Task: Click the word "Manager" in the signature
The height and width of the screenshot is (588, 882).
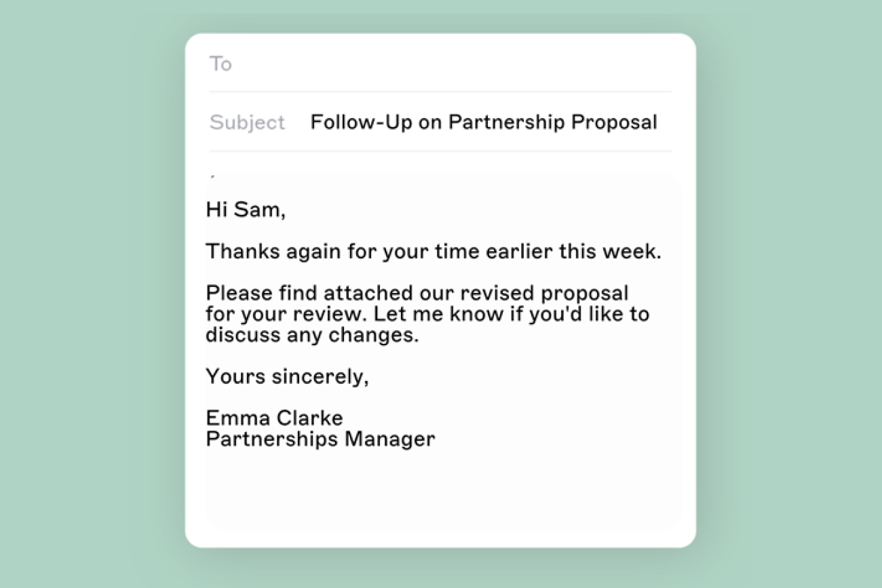Action: click(389, 439)
